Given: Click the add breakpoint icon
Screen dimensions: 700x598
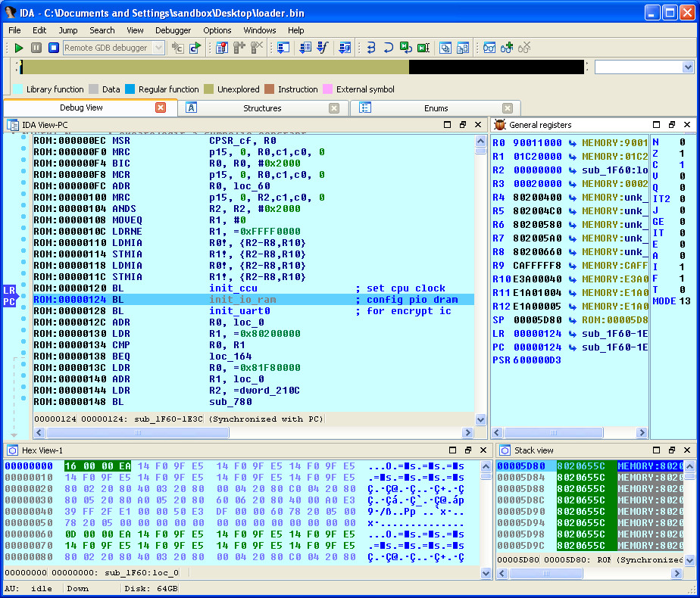Looking at the screenshot, I should (239, 48).
